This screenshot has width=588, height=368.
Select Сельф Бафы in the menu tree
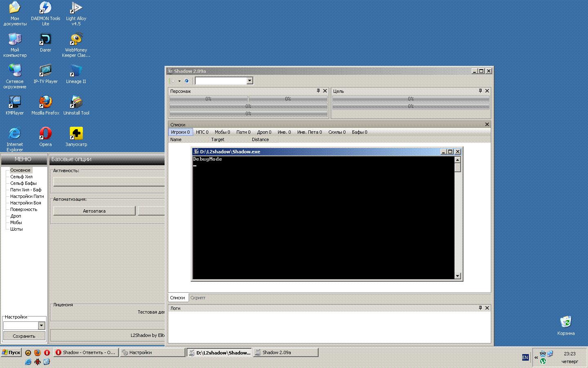click(x=23, y=183)
